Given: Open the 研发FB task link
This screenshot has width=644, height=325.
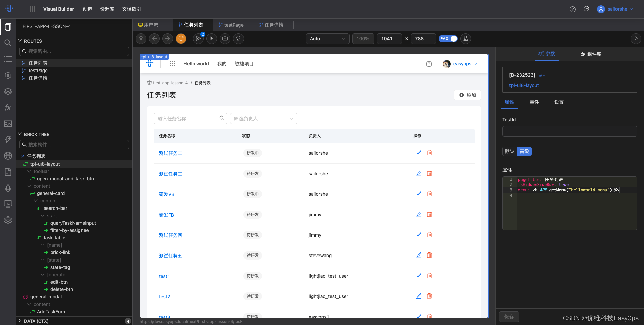Looking at the screenshot, I should click(x=166, y=215).
